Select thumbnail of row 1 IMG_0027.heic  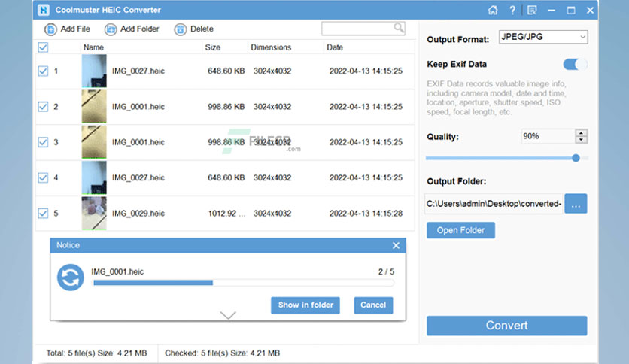click(94, 71)
